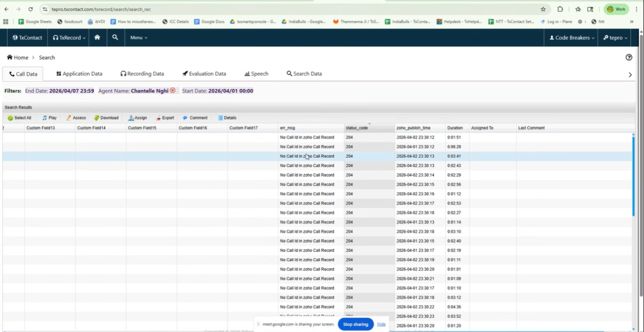This screenshot has width=644, height=332.
Task: Click the vertical scrollbar of results table
Action: 633,174
